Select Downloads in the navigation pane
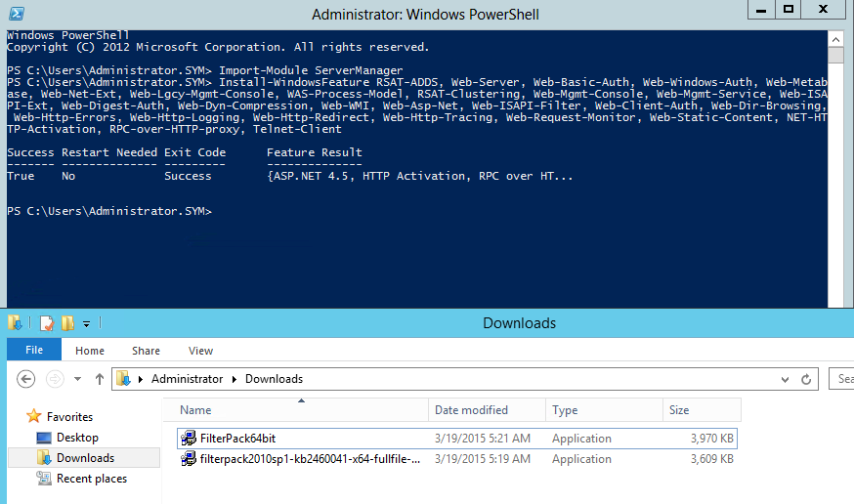This screenshot has height=504, width=854. (x=84, y=458)
